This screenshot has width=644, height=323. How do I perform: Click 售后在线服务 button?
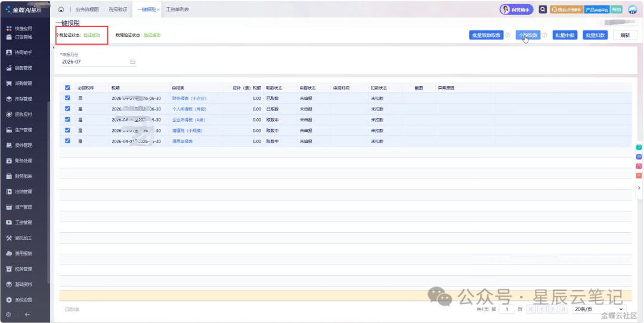567,10
